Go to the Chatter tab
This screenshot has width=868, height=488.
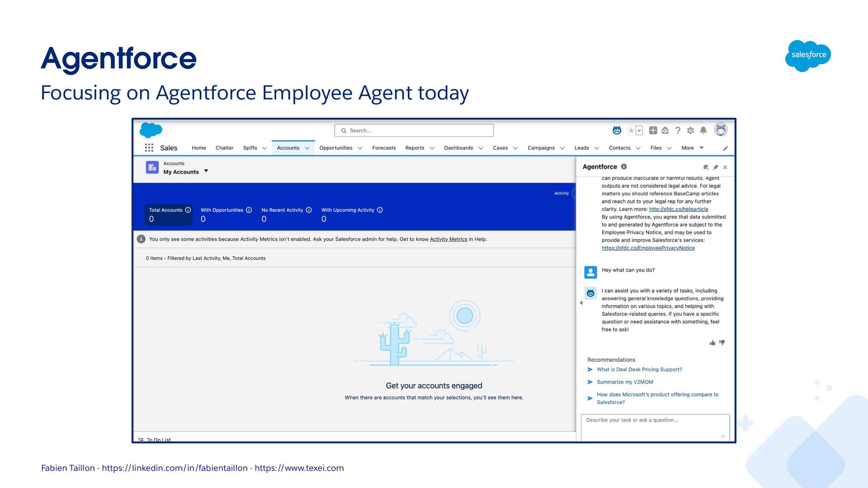tap(224, 148)
